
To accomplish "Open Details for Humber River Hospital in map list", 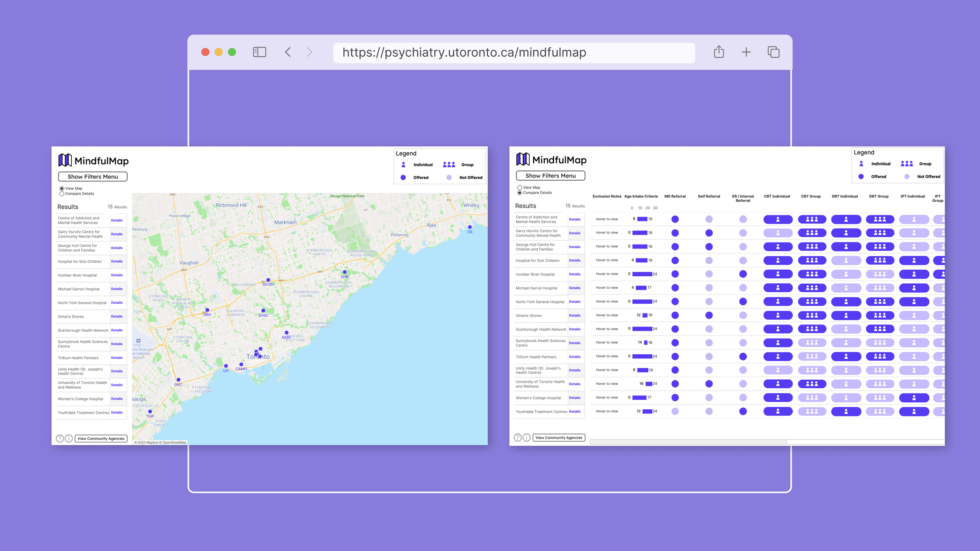I will pos(116,275).
